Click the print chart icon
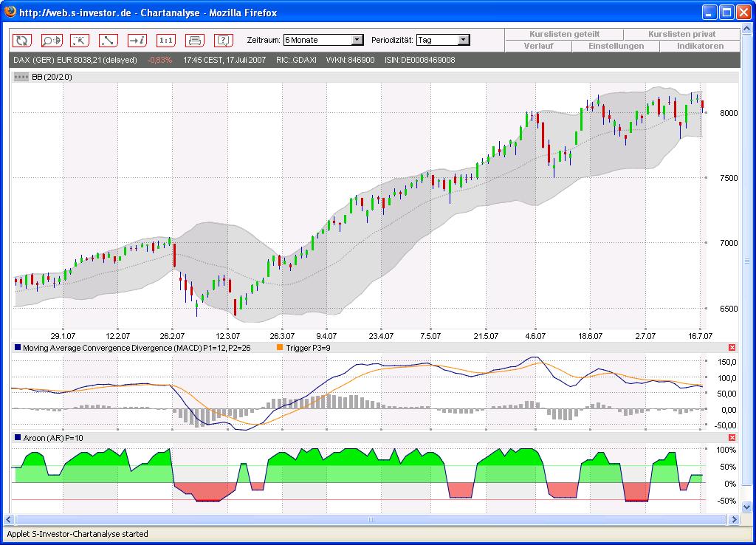Image resolution: width=756 pixels, height=545 pixels. (x=195, y=41)
